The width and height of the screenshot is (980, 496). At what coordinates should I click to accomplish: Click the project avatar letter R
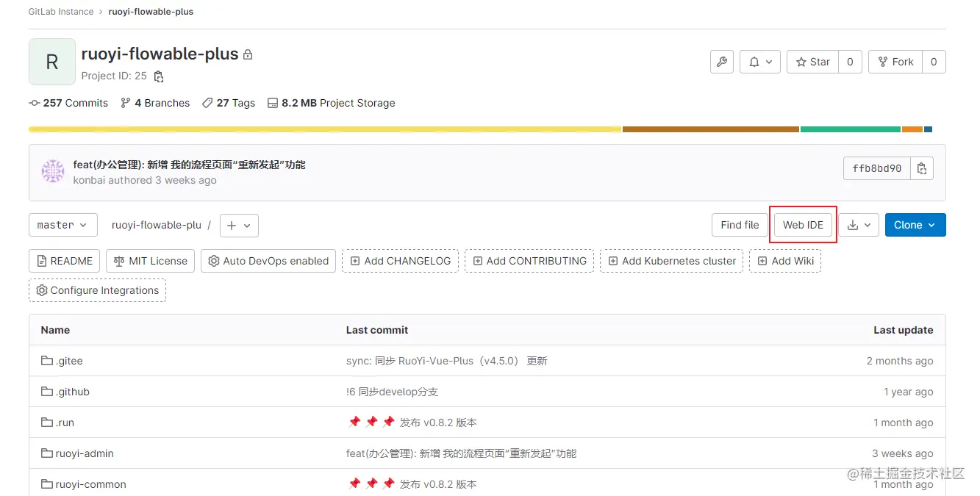click(52, 62)
